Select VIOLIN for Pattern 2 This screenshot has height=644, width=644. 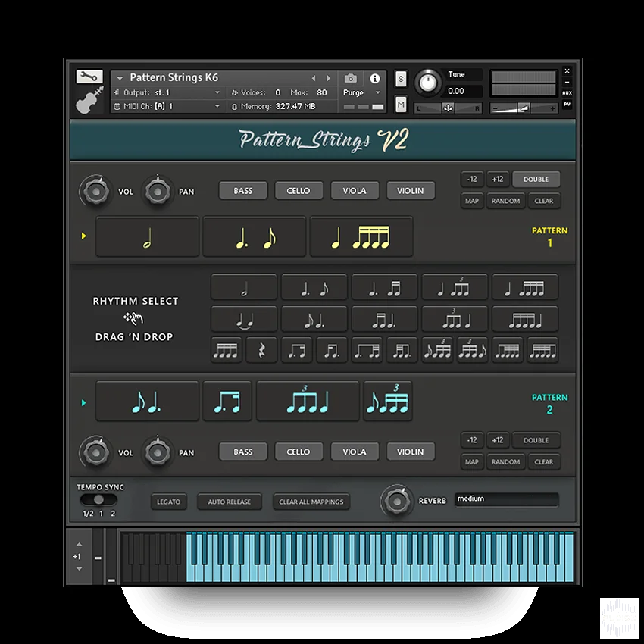[411, 452]
